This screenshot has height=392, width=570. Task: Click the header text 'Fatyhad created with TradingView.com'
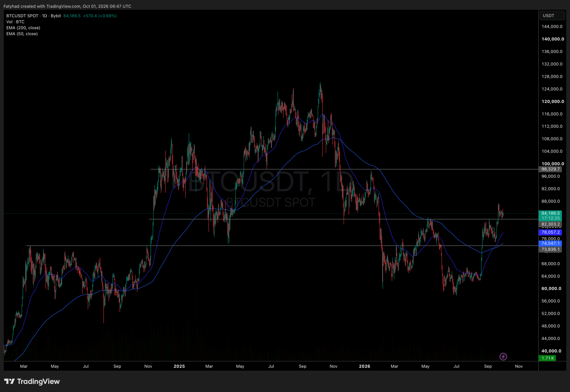click(42, 6)
